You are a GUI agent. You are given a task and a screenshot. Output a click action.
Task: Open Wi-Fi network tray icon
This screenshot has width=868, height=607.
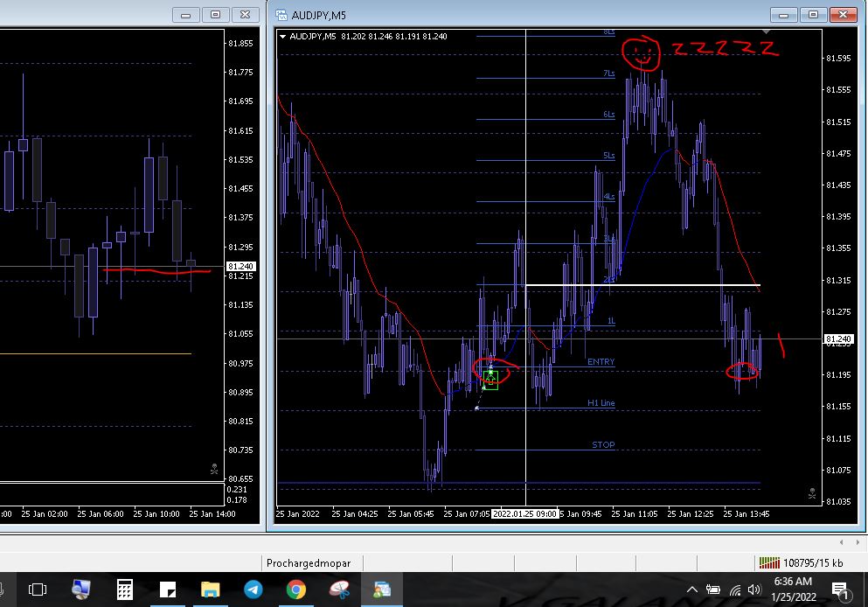tap(734, 590)
